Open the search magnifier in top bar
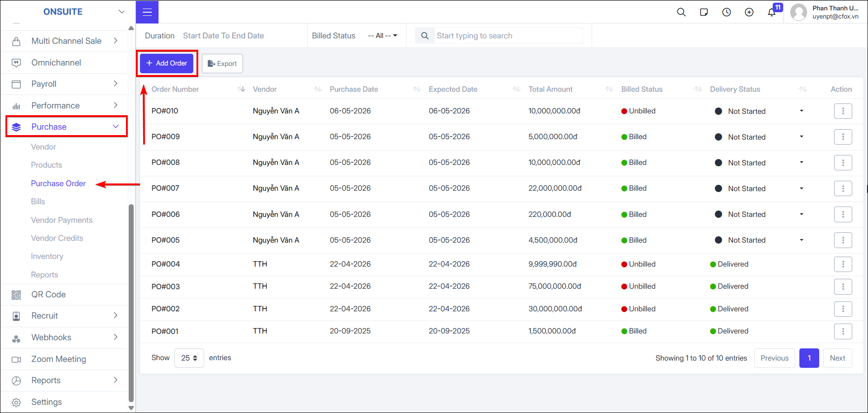The image size is (868, 413). pos(681,12)
